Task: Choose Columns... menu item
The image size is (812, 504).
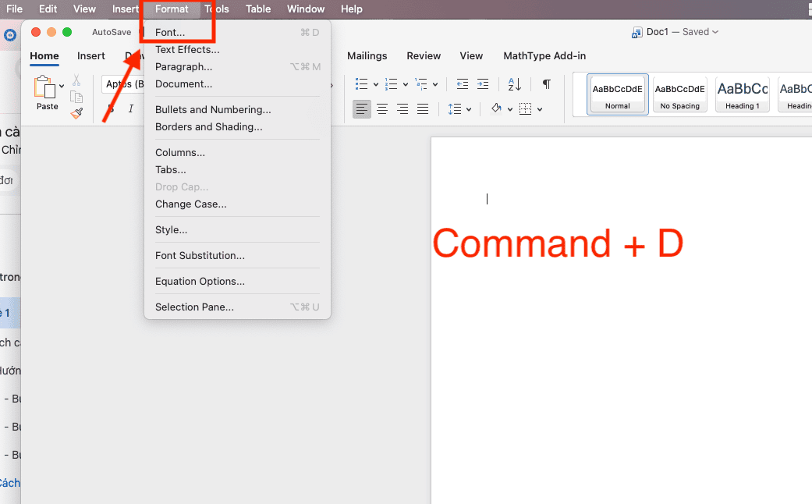Action: [237, 152]
